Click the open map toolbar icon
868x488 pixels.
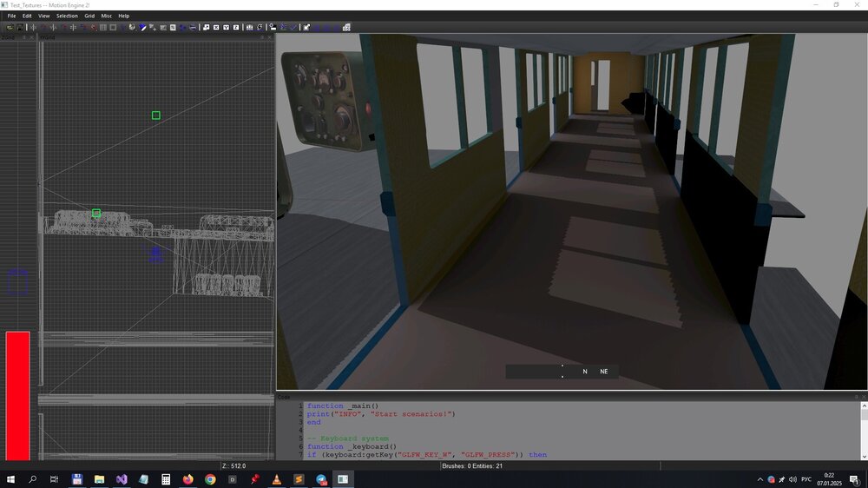coord(10,27)
